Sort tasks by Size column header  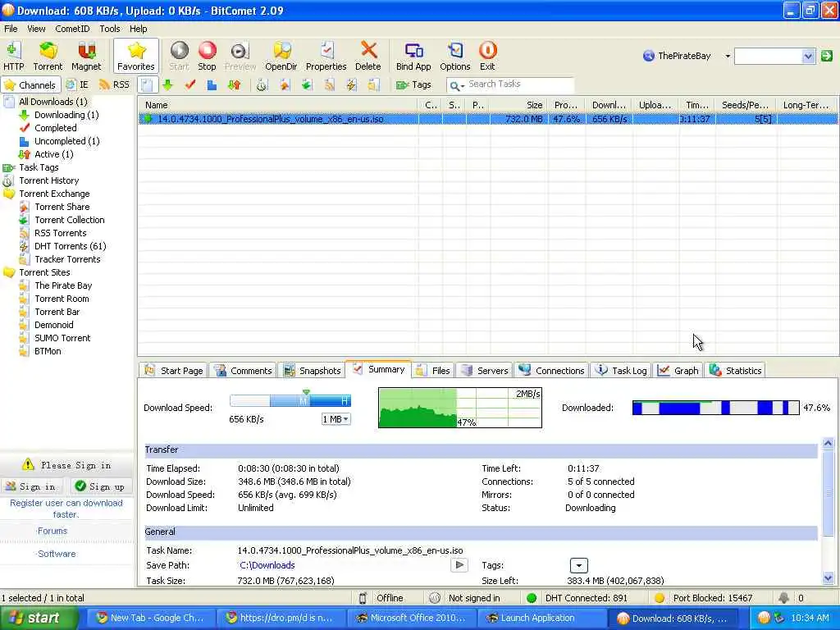pyautogui.click(x=518, y=105)
